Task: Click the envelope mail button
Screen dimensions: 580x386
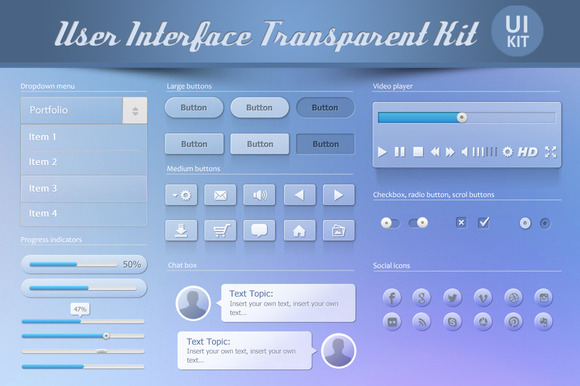Action: (x=220, y=195)
